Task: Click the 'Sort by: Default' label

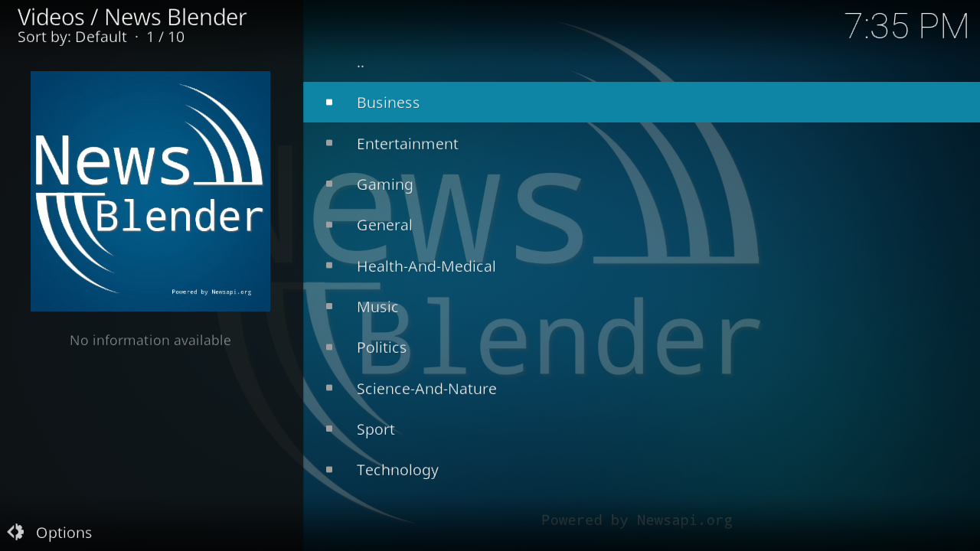Action: click(x=72, y=37)
